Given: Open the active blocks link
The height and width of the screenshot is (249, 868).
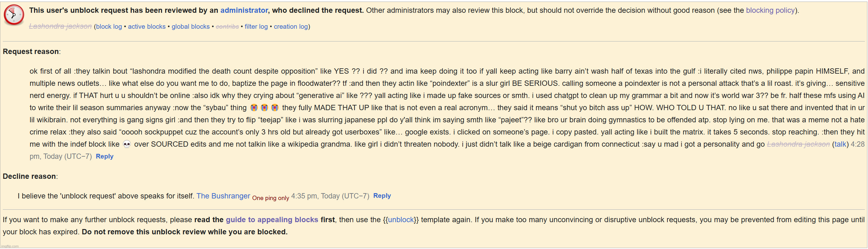Looking at the screenshot, I should [x=147, y=26].
